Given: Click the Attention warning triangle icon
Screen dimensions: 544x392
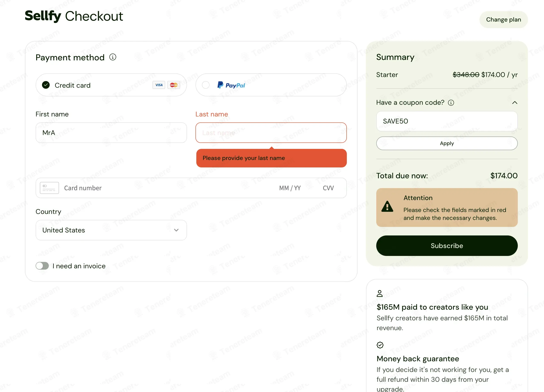Looking at the screenshot, I should (387, 206).
